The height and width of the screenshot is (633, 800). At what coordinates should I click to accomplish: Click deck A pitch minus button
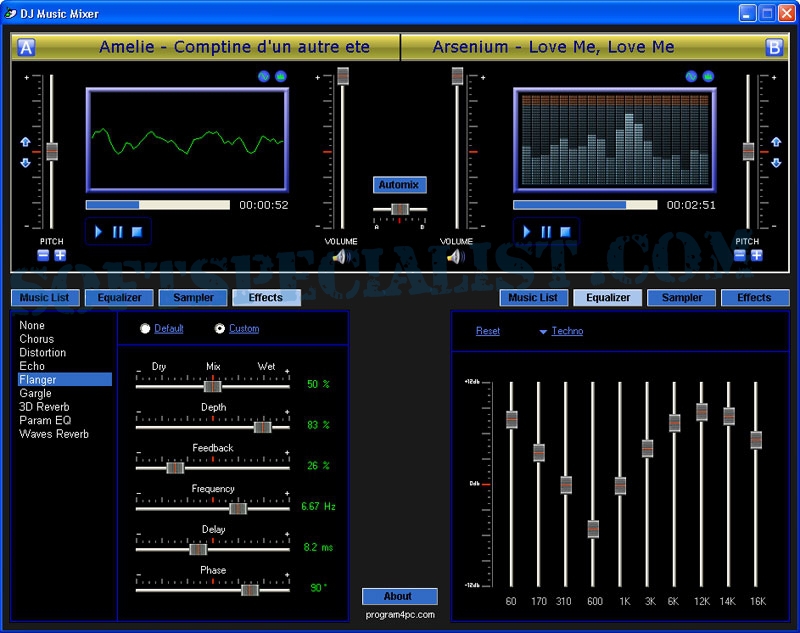point(43,255)
